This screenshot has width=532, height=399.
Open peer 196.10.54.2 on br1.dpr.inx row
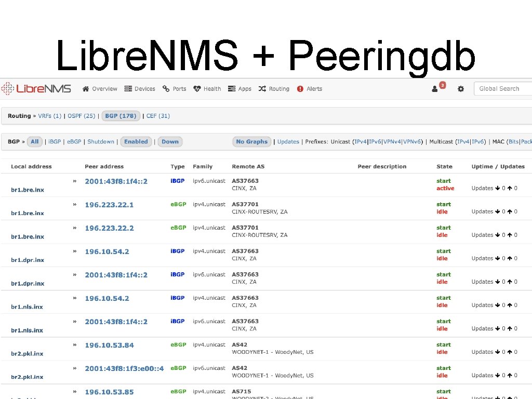coord(107,252)
